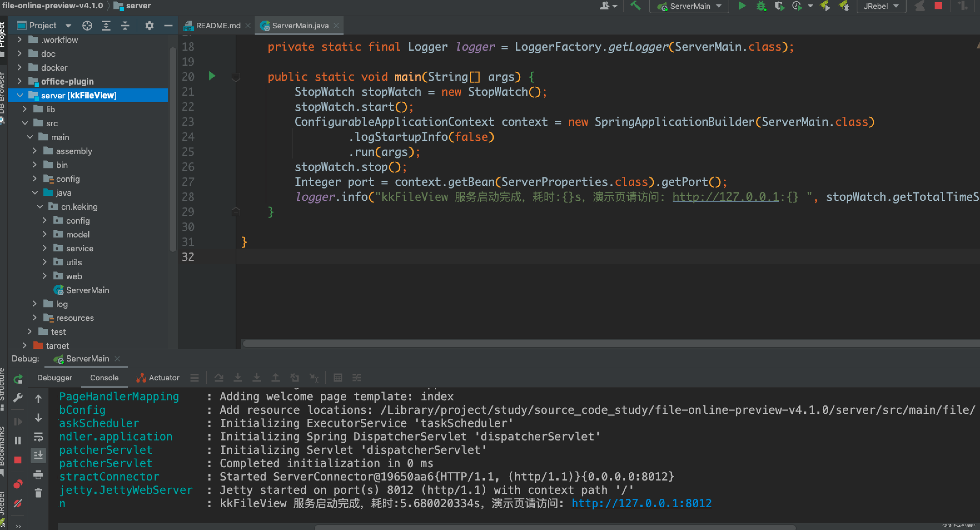Open the Console tab
Screen dimensions: 980x530
(104, 377)
